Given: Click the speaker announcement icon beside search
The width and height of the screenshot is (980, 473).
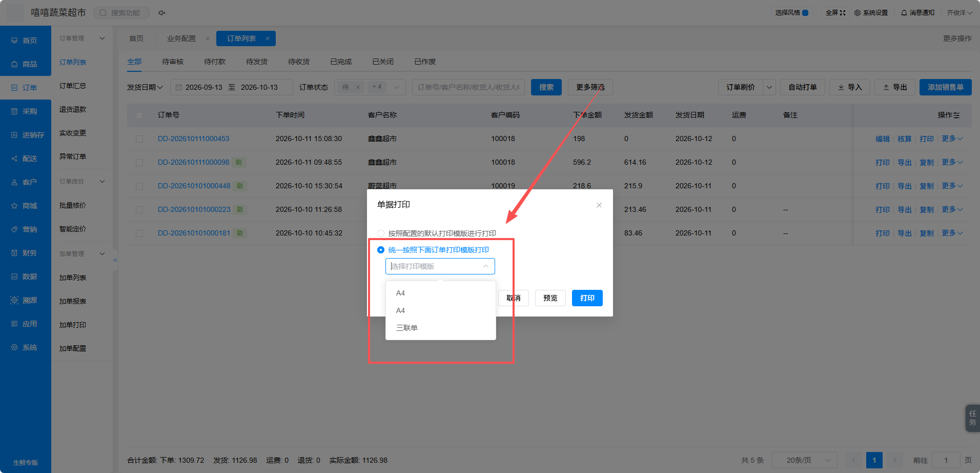Looking at the screenshot, I should pos(162,13).
